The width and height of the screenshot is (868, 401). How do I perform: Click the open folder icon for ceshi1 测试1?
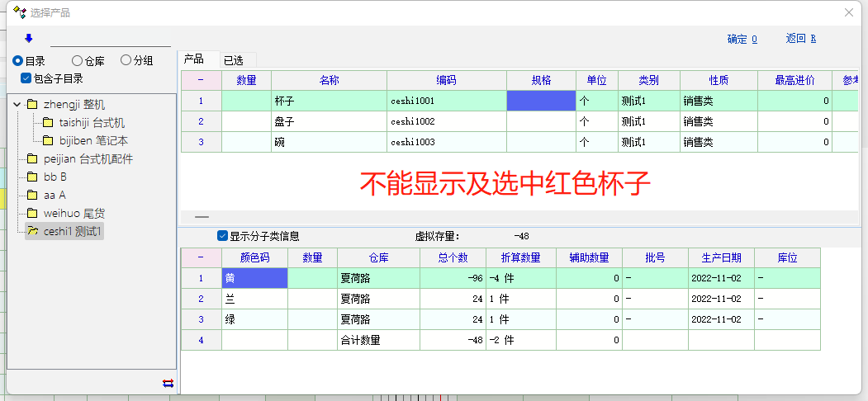click(x=33, y=232)
